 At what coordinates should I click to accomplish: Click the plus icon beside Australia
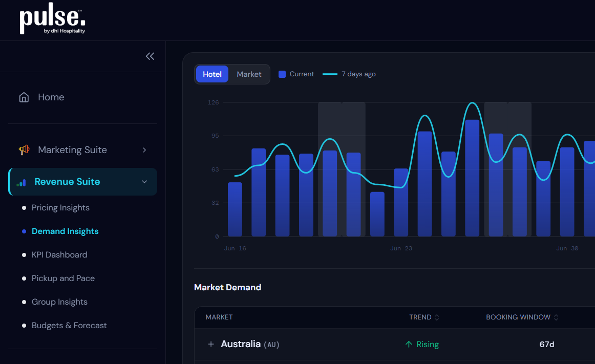211,344
